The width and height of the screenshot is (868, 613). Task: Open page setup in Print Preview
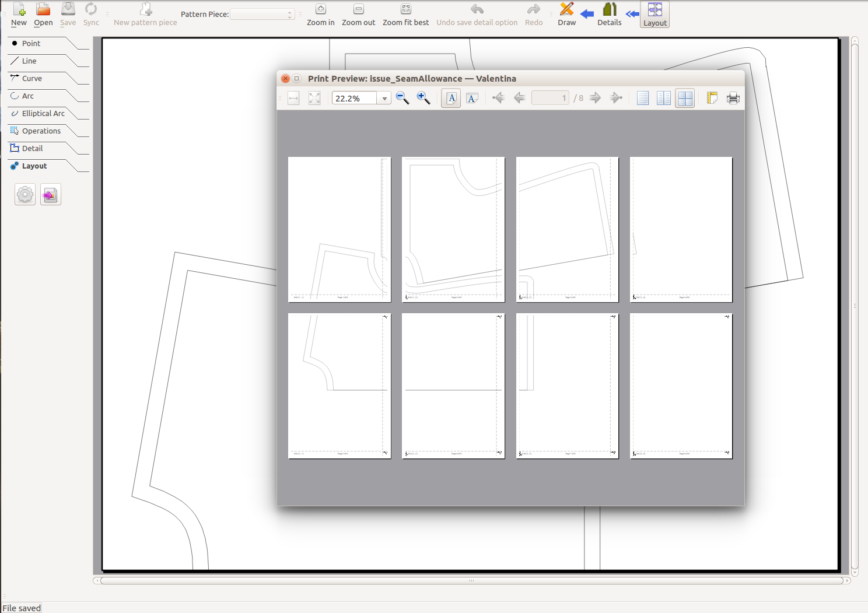[712, 99]
